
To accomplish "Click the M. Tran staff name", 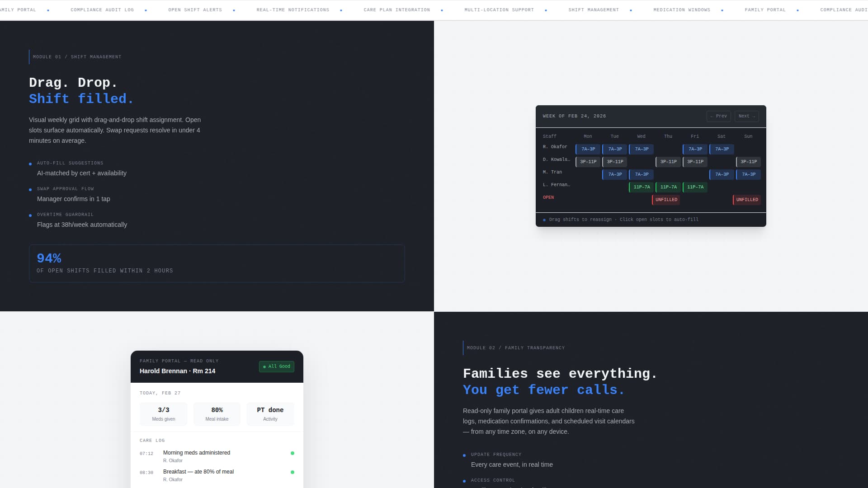I will pos(552,172).
